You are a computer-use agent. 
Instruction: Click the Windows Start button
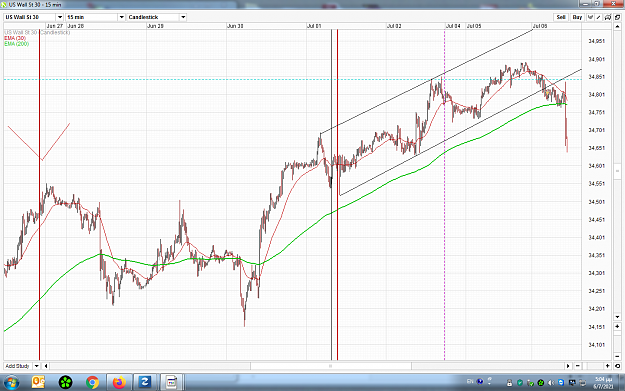[12, 383]
